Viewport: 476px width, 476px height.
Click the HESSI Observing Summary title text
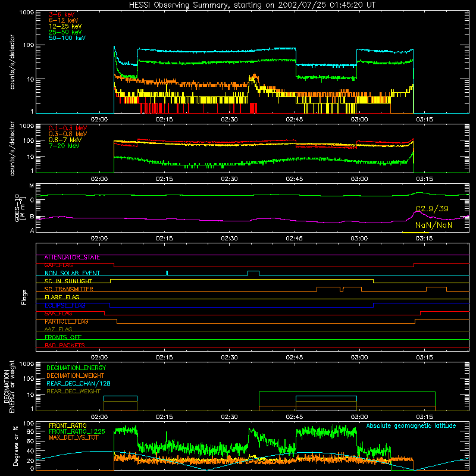pyautogui.click(x=252, y=5)
